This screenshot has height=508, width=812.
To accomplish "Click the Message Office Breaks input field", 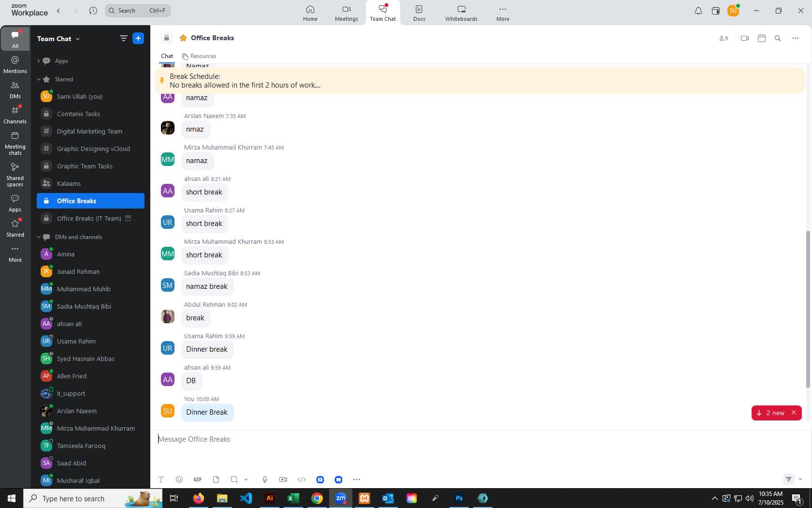I will click(x=478, y=439).
